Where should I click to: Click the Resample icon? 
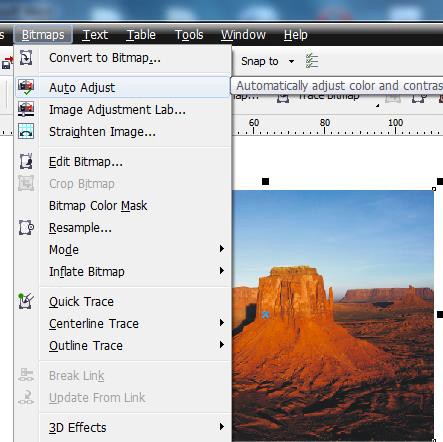26,228
